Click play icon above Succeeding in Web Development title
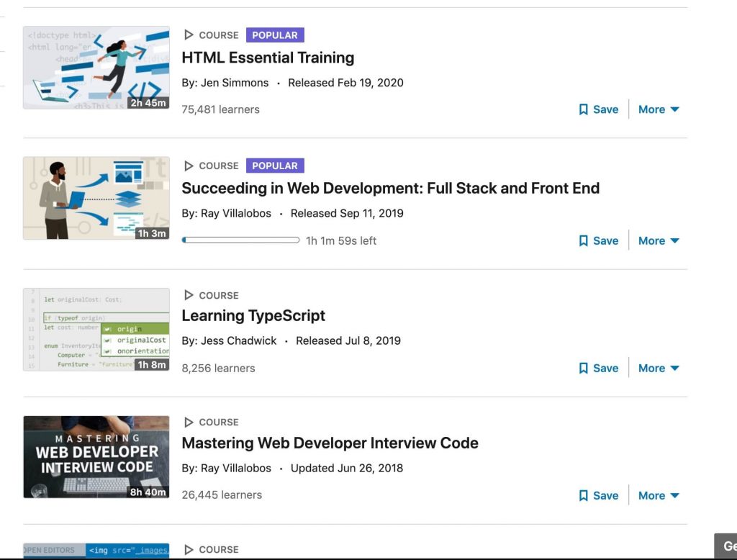This screenshot has height=560, width=737. (x=189, y=166)
